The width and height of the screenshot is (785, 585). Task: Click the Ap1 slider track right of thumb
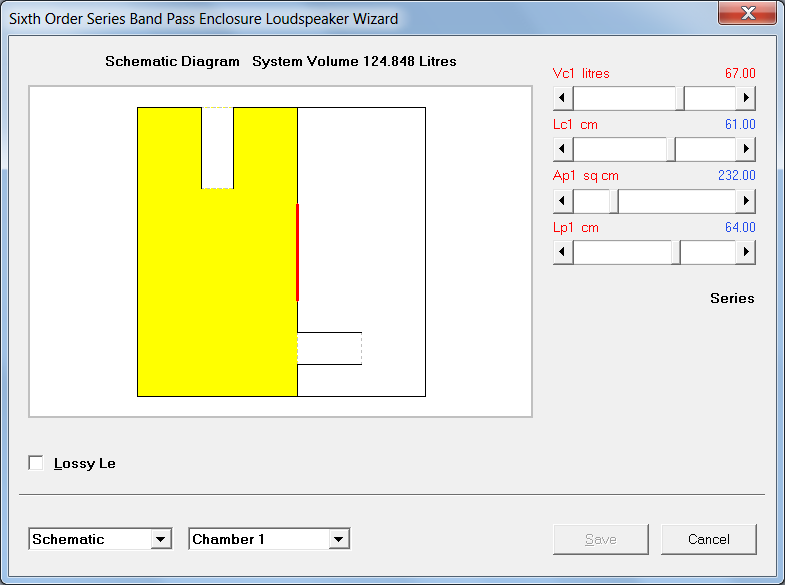pyautogui.click(x=677, y=201)
